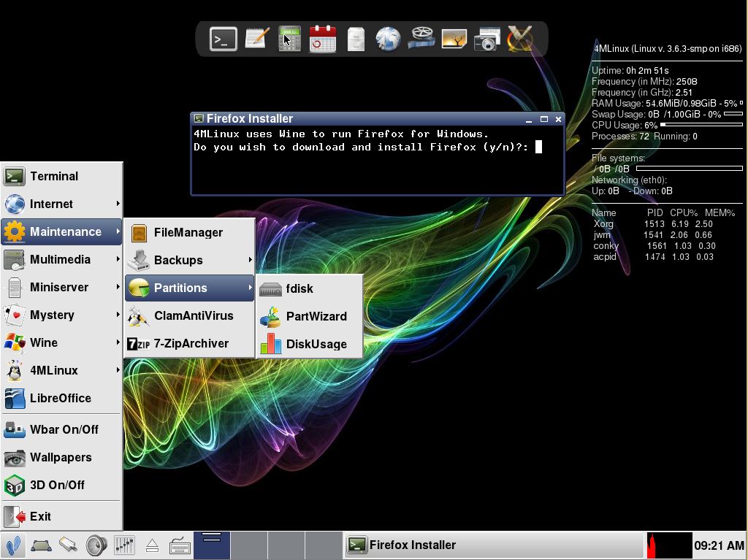This screenshot has width=748, height=560.
Task: Expand the Wine submenu
Action: pos(61,342)
